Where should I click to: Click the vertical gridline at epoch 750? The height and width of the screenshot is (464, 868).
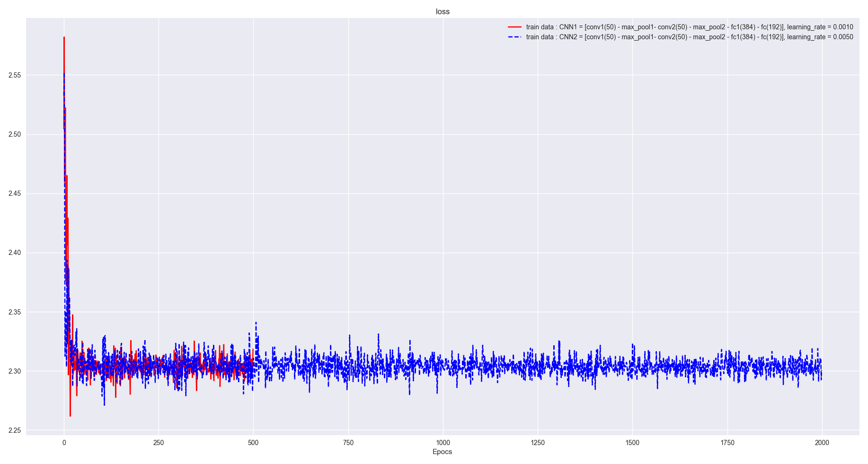349,189
